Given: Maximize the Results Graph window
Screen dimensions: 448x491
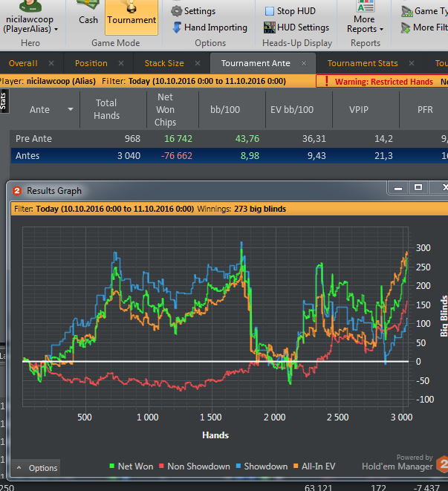Looking at the screenshot, I should (418, 188).
